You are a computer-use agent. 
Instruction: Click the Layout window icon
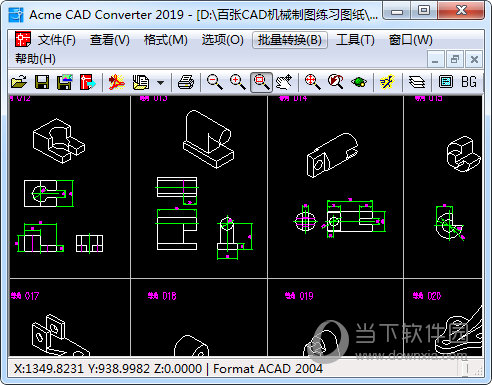tap(446, 82)
